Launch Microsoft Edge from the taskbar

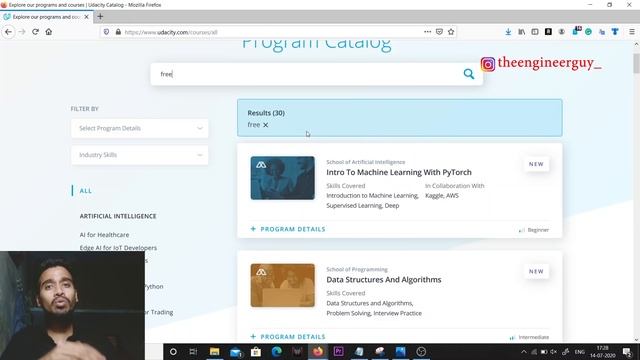[276, 351]
